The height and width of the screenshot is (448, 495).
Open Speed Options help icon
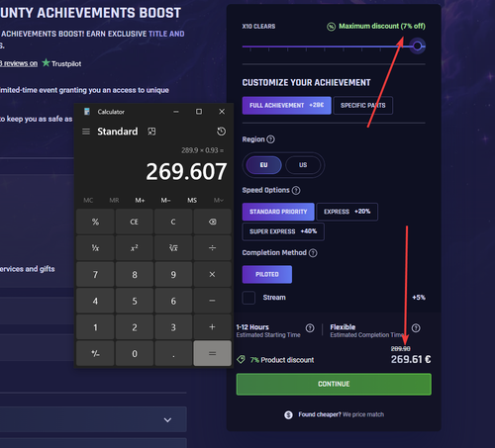tap(296, 190)
